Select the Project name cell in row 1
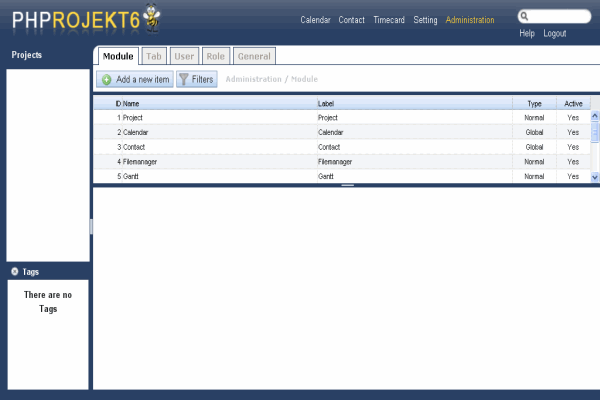The height and width of the screenshot is (400, 600). [220, 118]
